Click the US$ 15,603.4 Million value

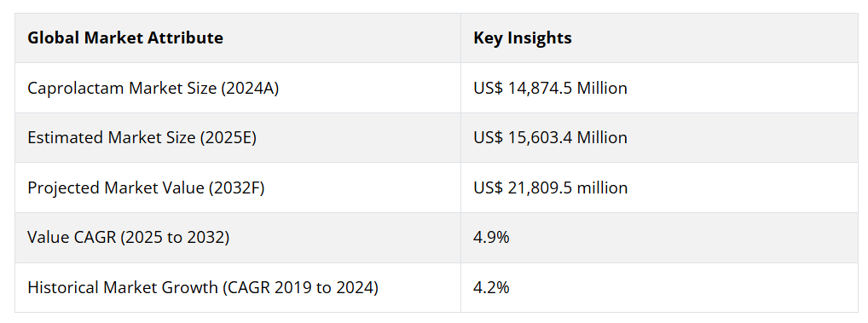[x=550, y=138]
